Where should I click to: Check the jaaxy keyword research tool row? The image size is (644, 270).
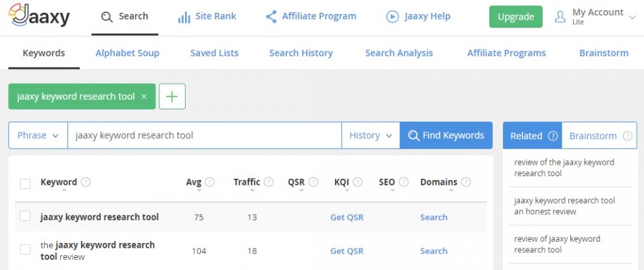coord(26,216)
